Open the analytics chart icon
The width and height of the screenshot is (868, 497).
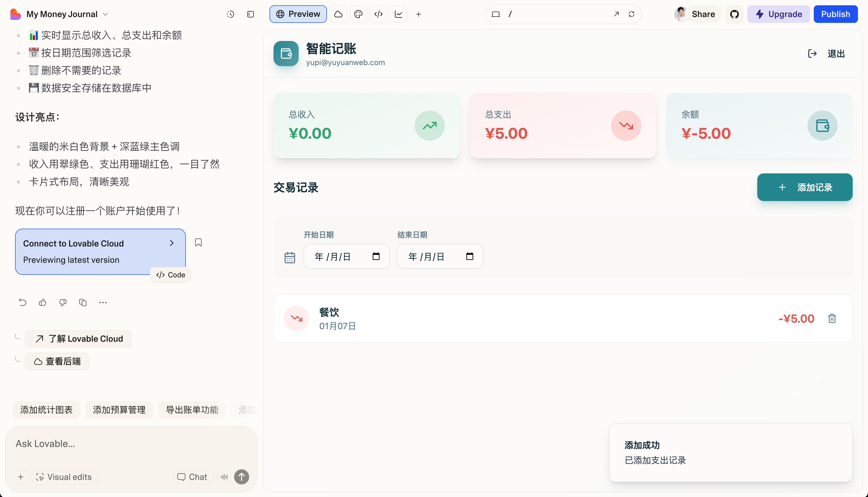pos(399,14)
